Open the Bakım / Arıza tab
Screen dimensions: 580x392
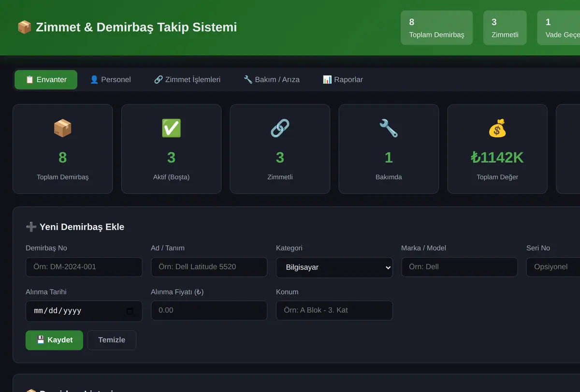coord(272,80)
